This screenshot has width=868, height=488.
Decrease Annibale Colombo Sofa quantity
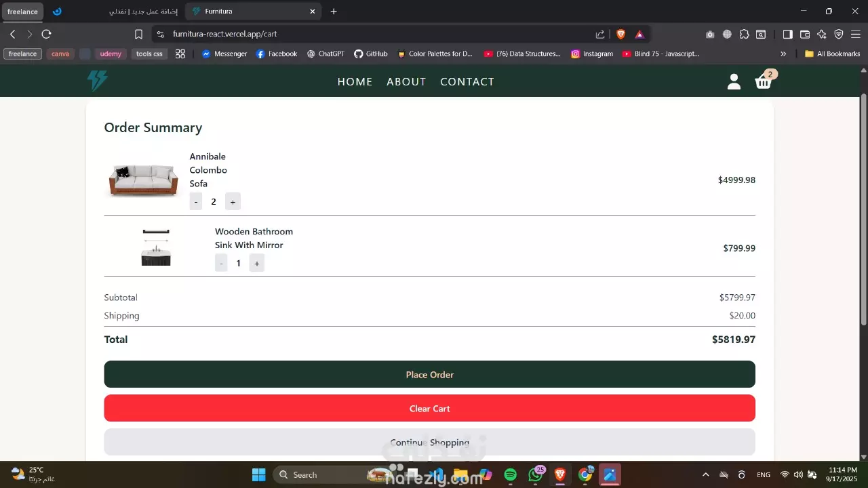pos(196,201)
